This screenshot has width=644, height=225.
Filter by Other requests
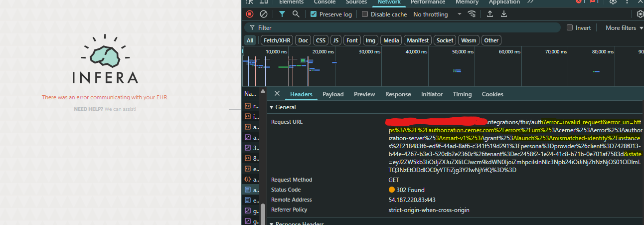click(491, 40)
